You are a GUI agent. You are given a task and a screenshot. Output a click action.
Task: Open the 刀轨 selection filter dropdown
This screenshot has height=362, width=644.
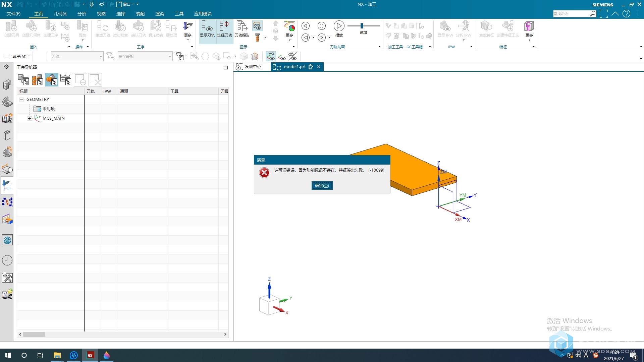(x=77, y=56)
